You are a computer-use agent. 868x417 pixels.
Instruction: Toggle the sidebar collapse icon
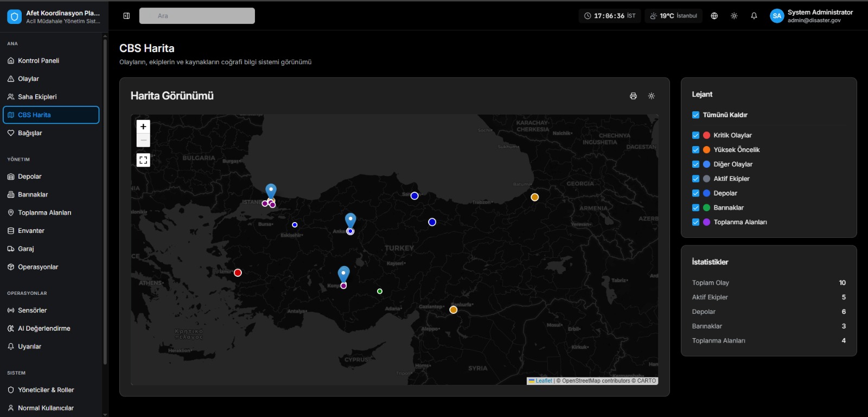click(x=126, y=16)
